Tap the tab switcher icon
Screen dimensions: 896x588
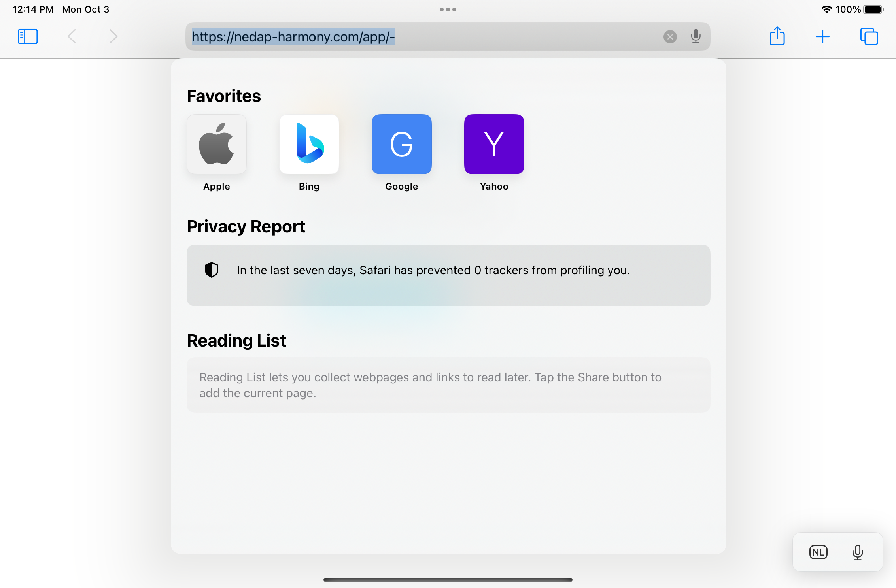pos(870,36)
